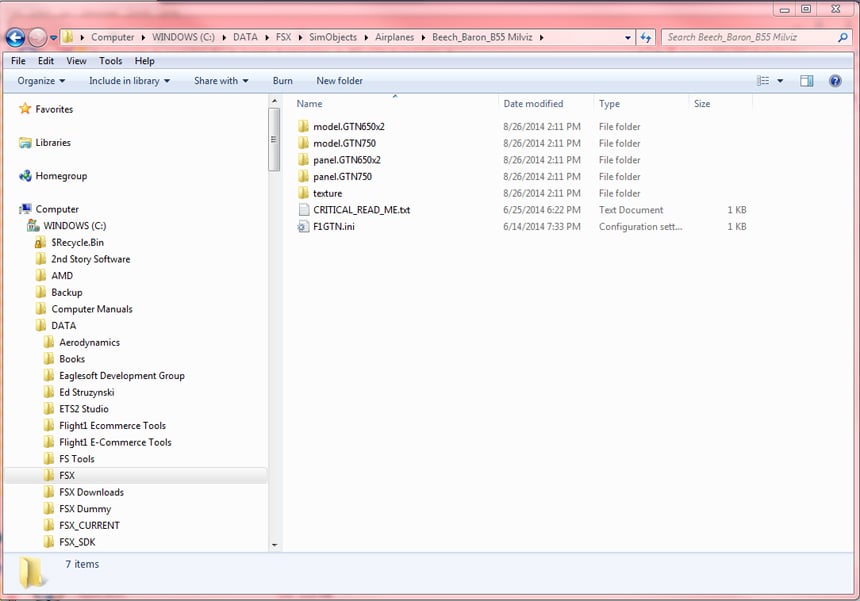860x601 pixels.
Task: Click the change view icon
Action: [x=762, y=81]
